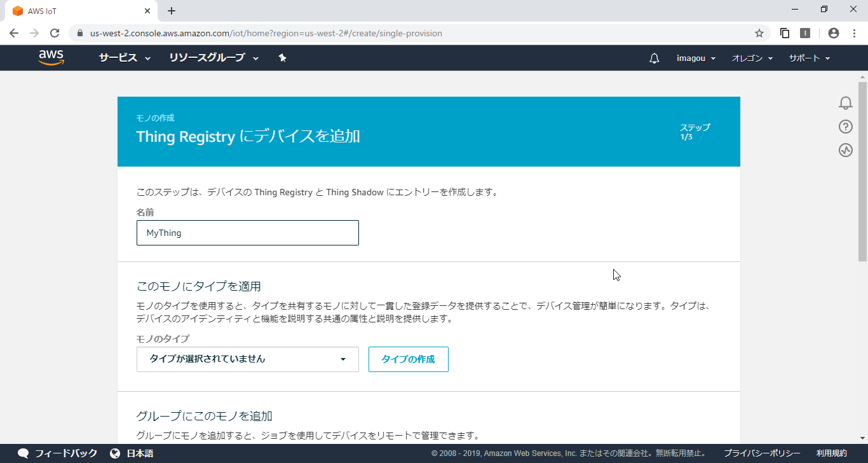Image resolution: width=868 pixels, height=463 pixels.
Task: Click the health gauge icon in right sidebar
Action: click(x=845, y=150)
